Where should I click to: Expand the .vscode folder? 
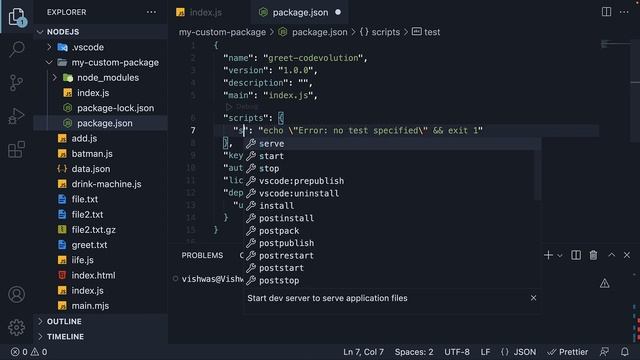click(100, 47)
